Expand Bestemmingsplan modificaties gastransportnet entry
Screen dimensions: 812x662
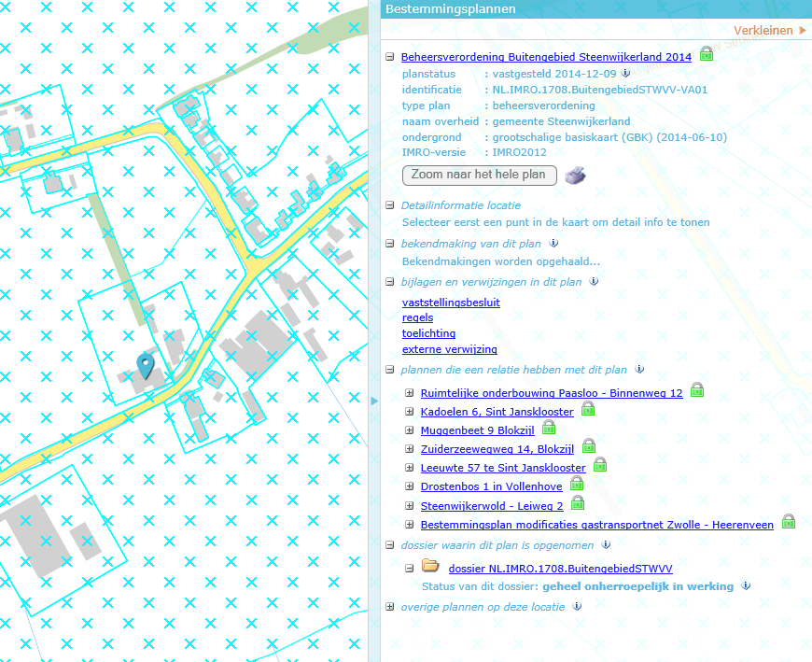point(409,524)
